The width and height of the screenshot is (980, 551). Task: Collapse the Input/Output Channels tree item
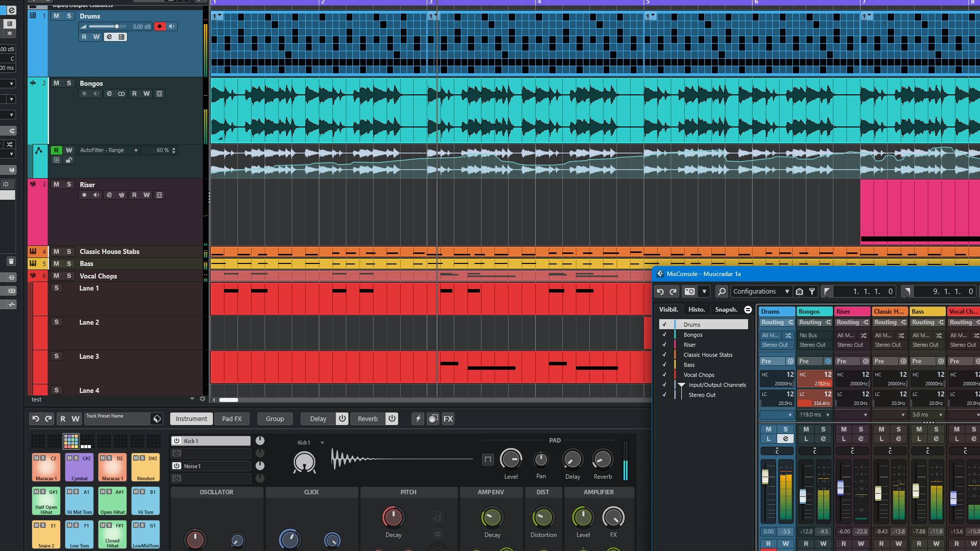pyautogui.click(x=681, y=385)
